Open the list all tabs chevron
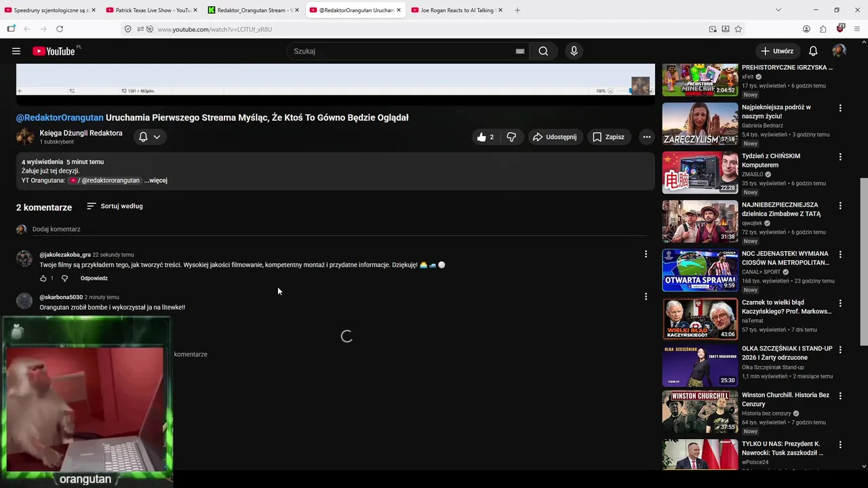 778,10
